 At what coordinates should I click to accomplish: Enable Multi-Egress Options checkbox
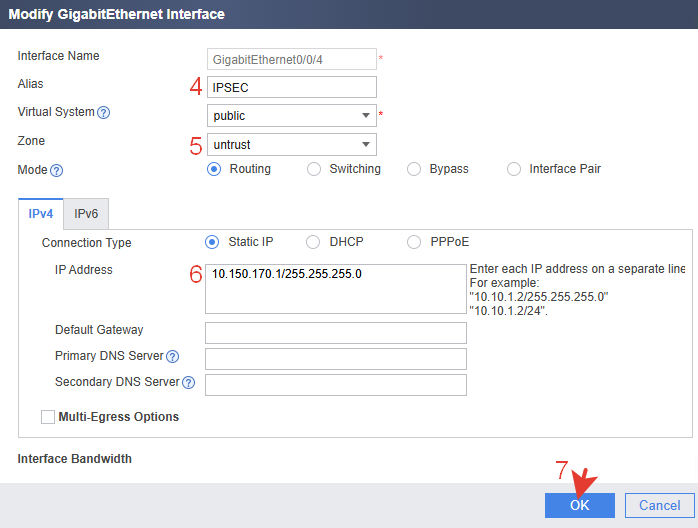tap(48, 417)
